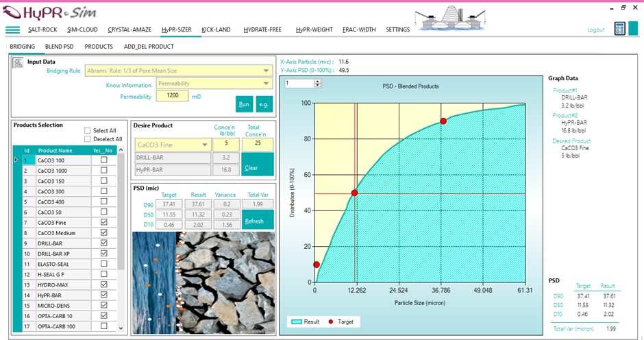
Task: Click the Conce'n lb/bbl field with 5
Action: click(226, 144)
